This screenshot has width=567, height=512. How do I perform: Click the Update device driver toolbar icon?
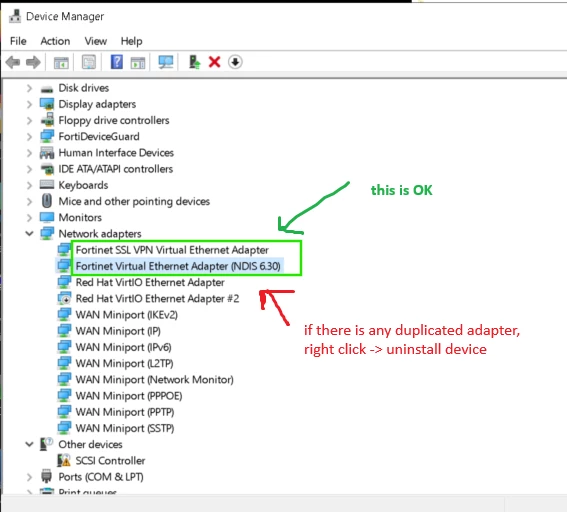(x=195, y=62)
